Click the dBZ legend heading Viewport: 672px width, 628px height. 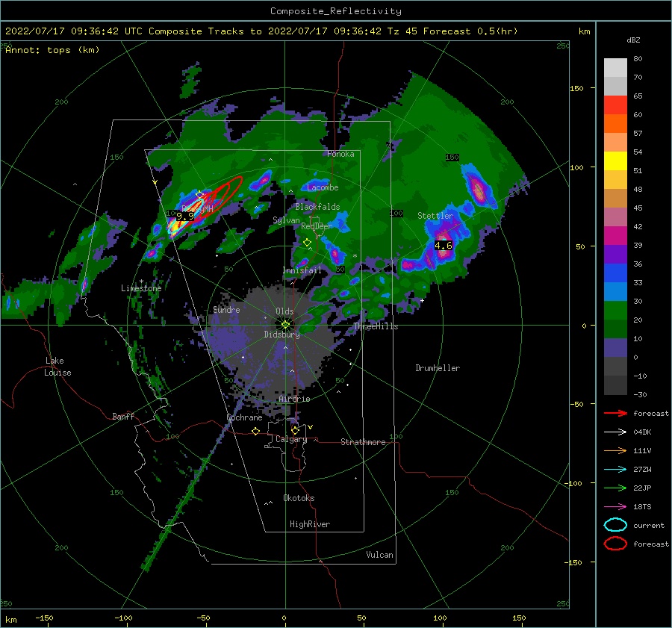[x=633, y=40]
